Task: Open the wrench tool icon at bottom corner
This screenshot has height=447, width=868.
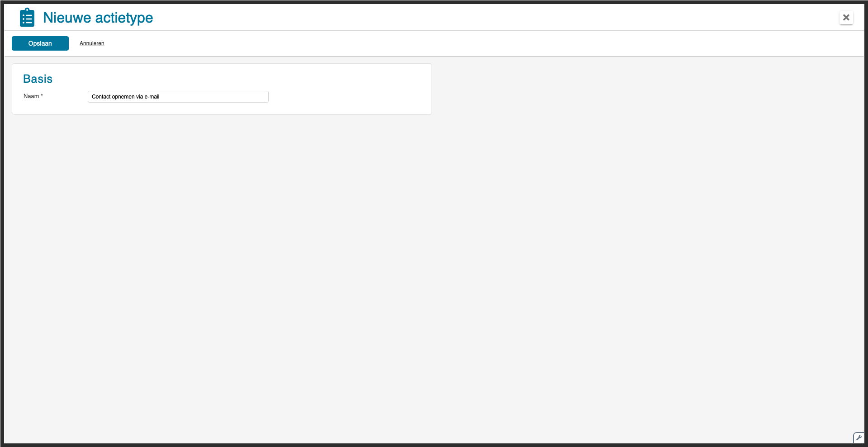Action: click(x=858, y=438)
